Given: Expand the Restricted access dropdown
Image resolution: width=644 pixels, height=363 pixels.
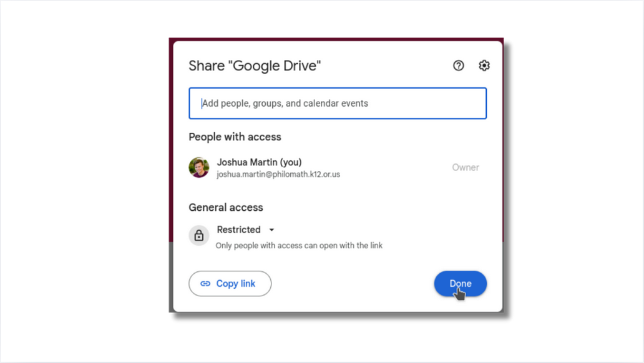Looking at the screenshot, I should pos(246,230).
